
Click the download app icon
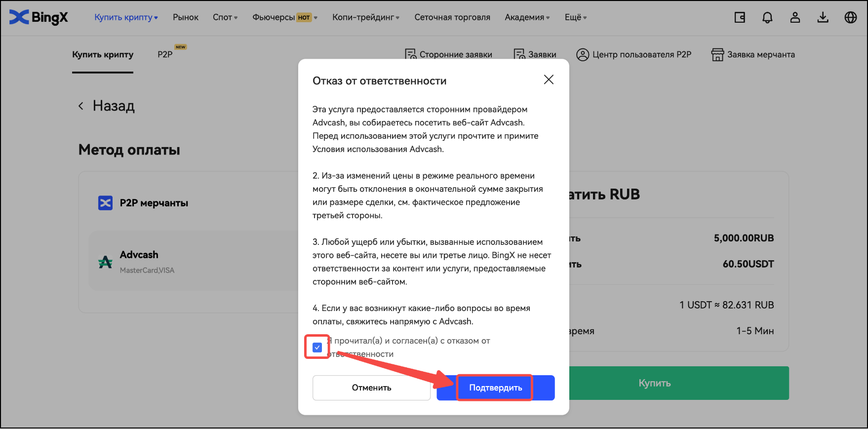coord(823,17)
